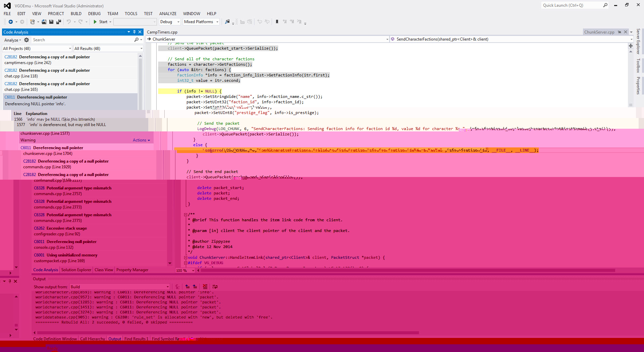This screenshot has height=352, width=644.
Task: Open the ANALYZE menu
Action: tap(168, 14)
